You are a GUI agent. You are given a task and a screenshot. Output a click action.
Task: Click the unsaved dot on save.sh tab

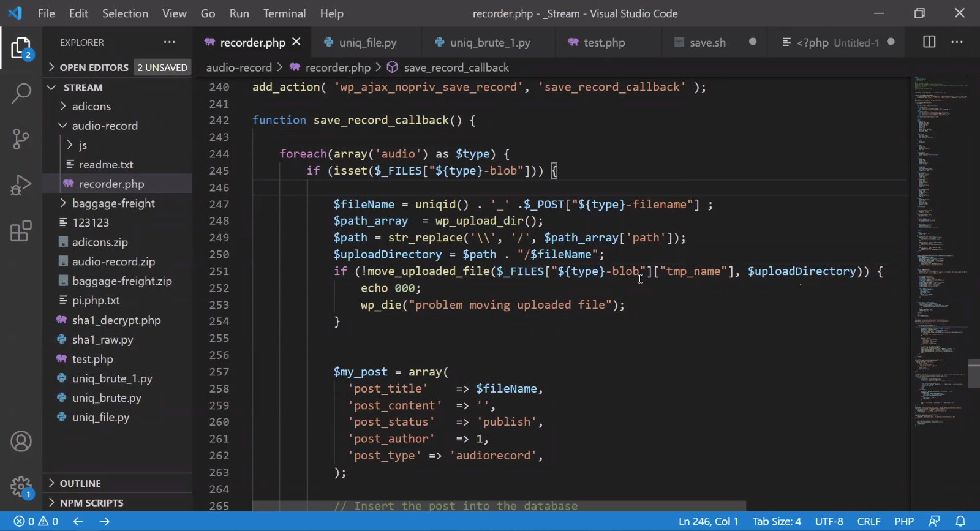click(753, 42)
